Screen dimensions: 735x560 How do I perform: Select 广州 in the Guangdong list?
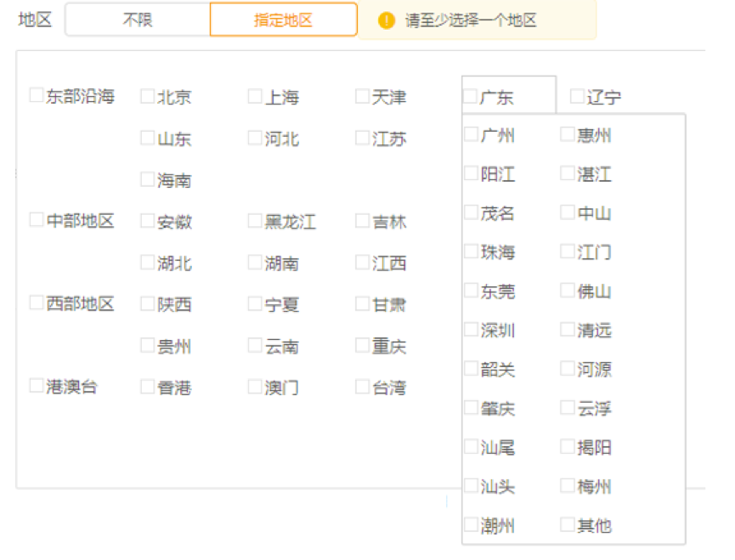[472, 134]
